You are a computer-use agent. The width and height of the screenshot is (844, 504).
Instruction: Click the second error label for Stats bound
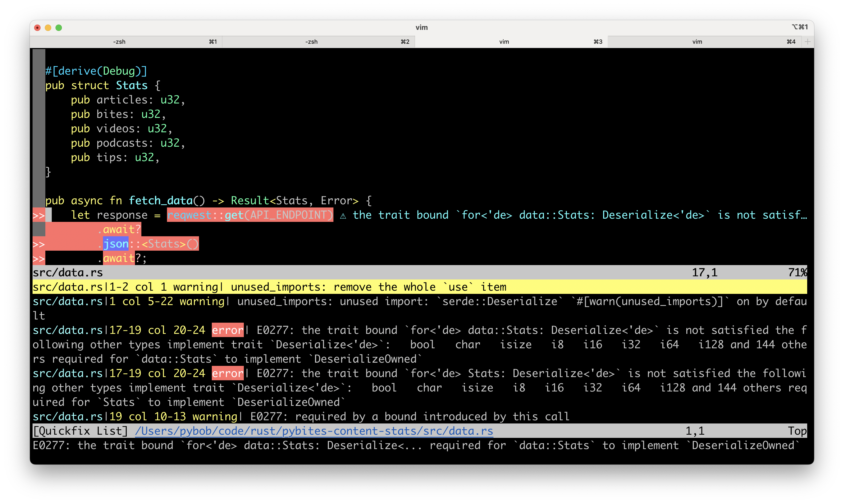pyautogui.click(x=227, y=373)
